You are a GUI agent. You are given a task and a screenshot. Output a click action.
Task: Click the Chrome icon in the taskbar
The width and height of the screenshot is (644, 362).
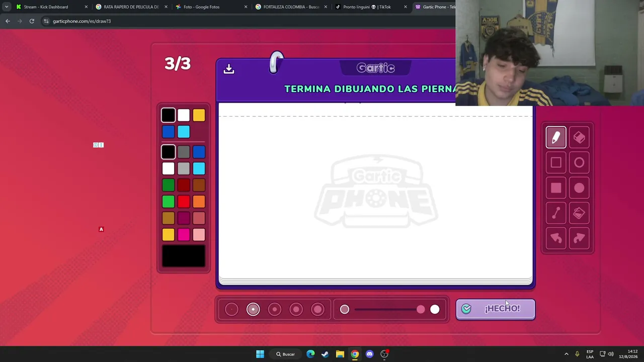click(355, 354)
